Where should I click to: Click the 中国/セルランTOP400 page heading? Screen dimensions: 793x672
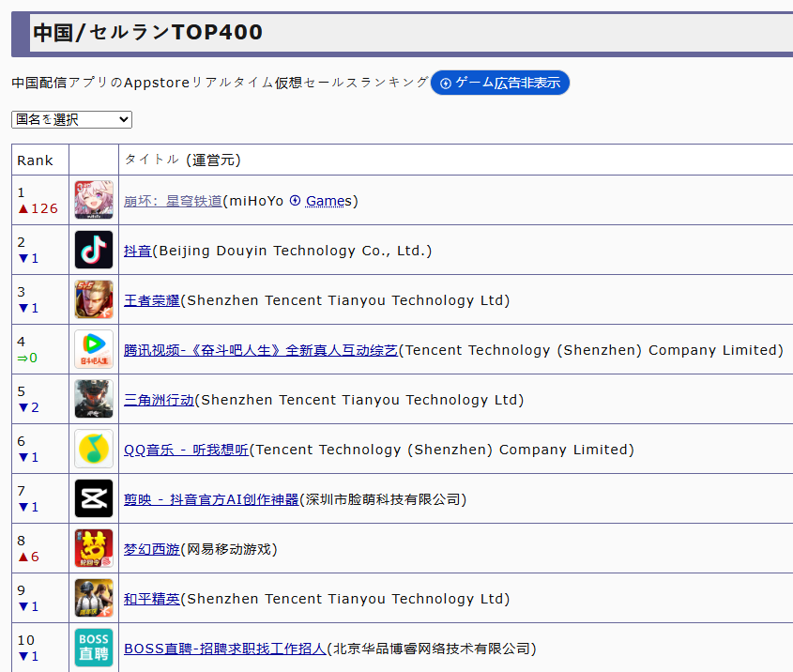(147, 32)
